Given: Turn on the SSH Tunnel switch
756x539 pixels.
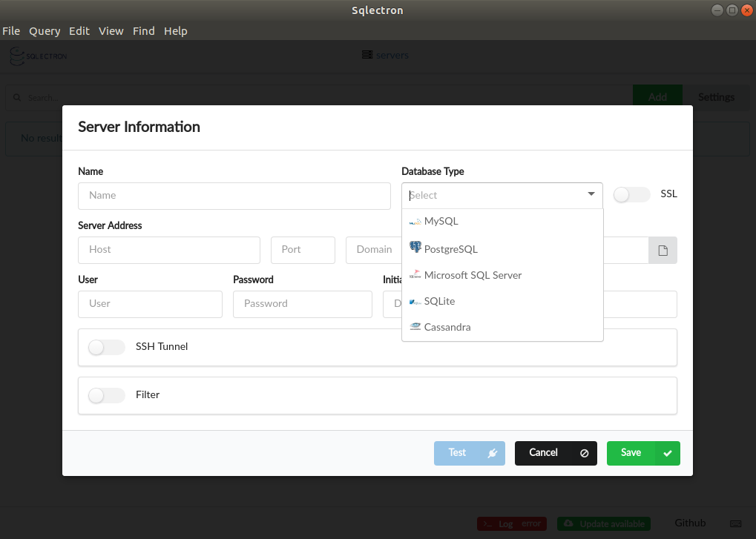Looking at the screenshot, I should pyautogui.click(x=107, y=347).
